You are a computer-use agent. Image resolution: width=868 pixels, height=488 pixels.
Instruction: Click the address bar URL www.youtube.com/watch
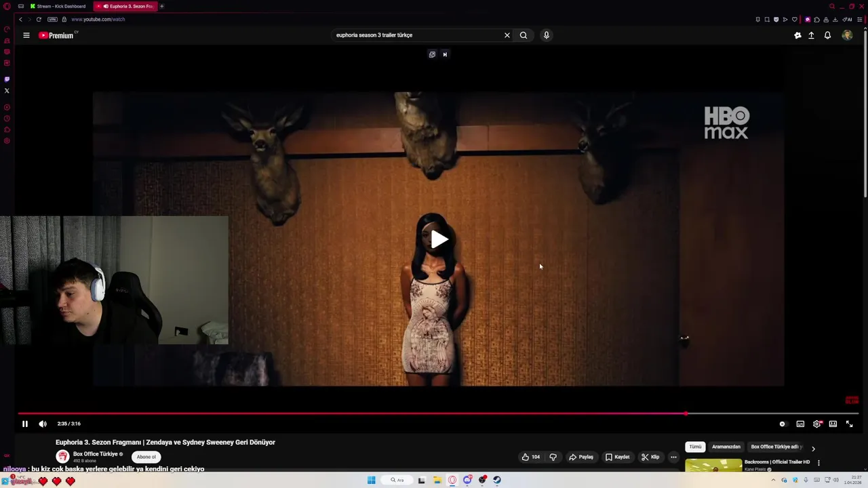98,19
